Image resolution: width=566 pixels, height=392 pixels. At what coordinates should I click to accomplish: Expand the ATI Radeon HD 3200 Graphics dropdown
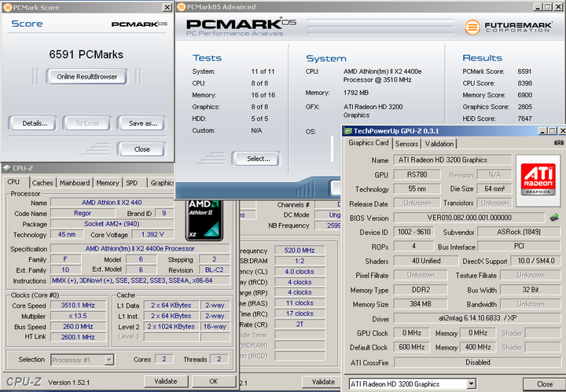[x=471, y=384]
